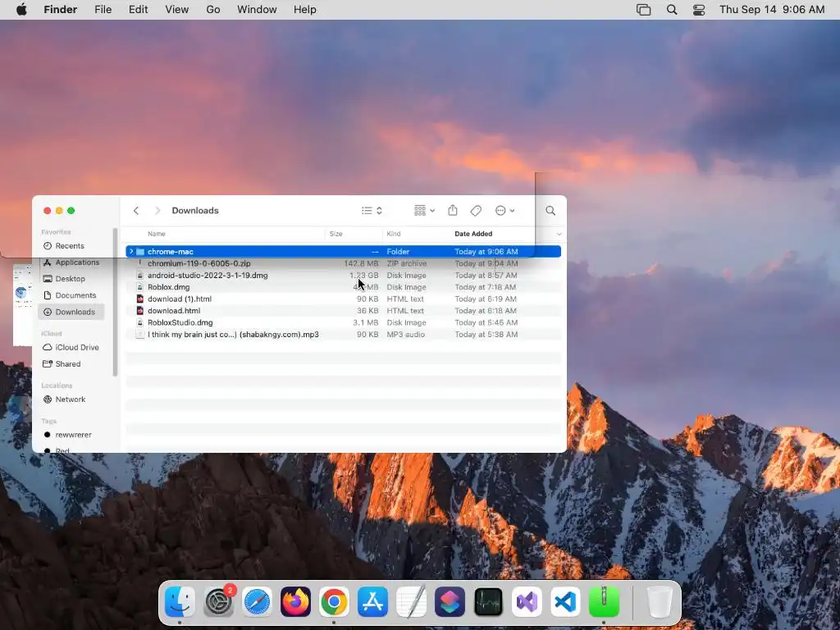Image resolution: width=840 pixels, height=630 pixels.
Task: Open the View menu
Action: point(177,10)
